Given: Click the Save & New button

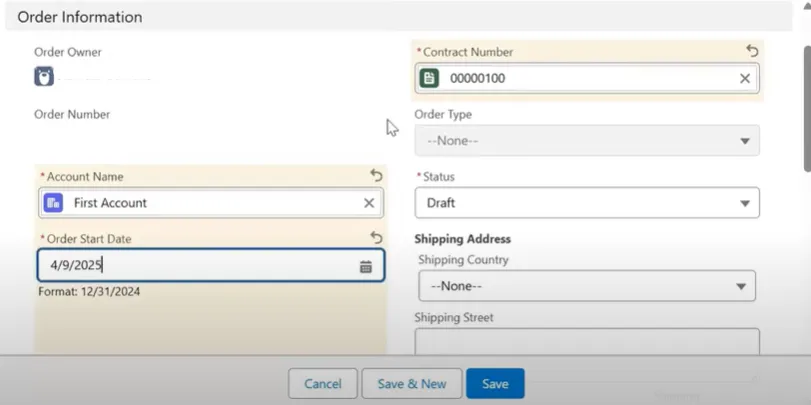Looking at the screenshot, I should (x=411, y=384).
